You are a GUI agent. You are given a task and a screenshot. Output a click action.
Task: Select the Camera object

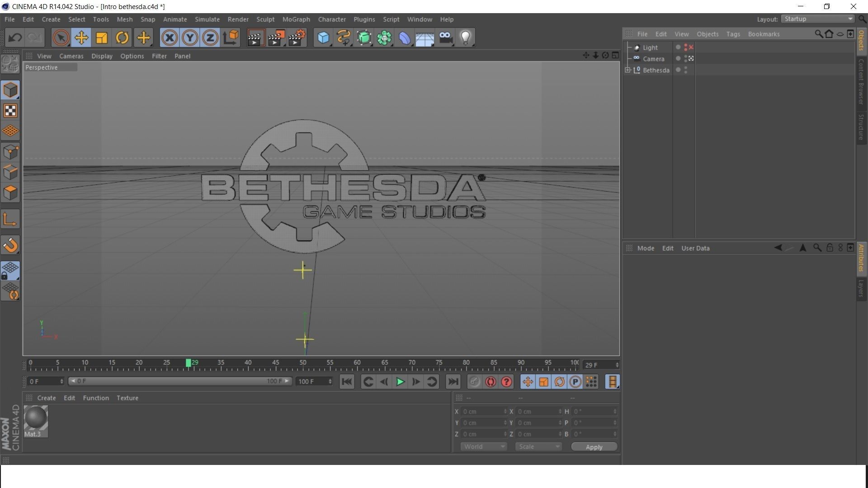click(x=654, y=59)
